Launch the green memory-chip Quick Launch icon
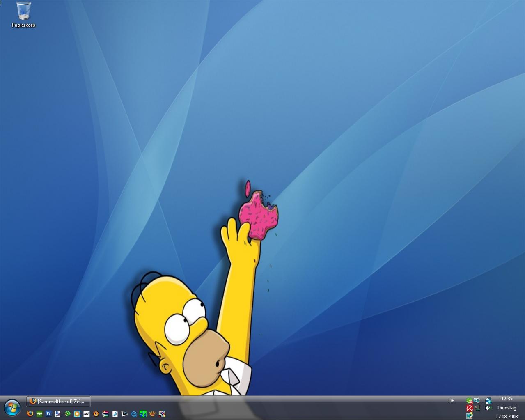 tap(39, 414)
